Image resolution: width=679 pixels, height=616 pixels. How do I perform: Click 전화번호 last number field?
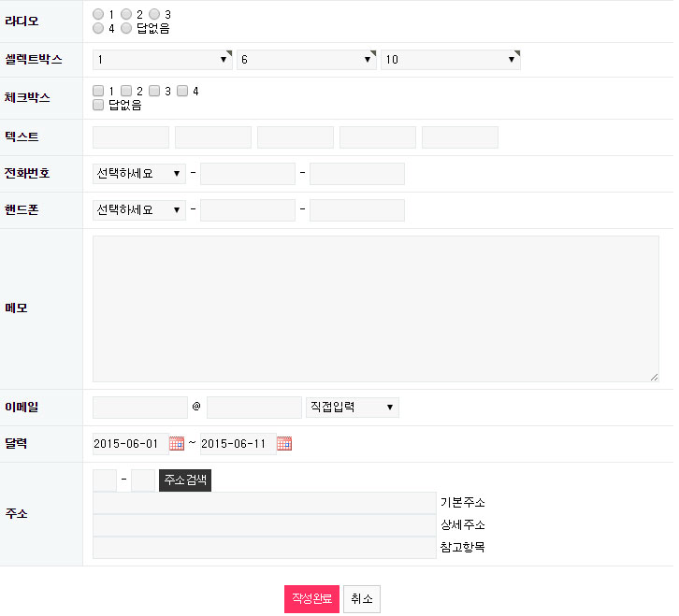(x=357, y=174)
